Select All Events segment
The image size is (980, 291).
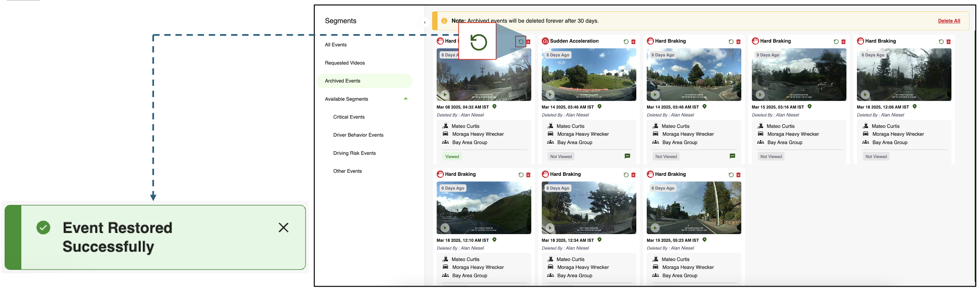(336, 44)
